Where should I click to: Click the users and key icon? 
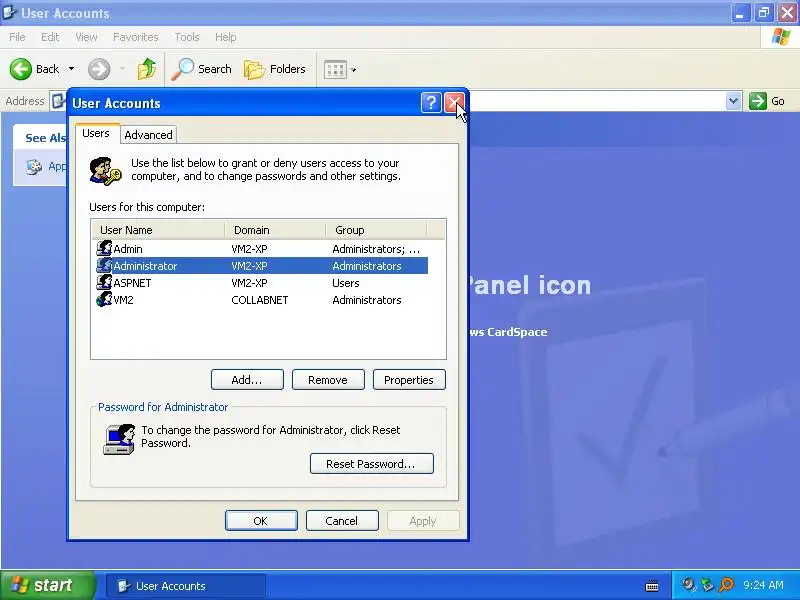coord(106,171)
